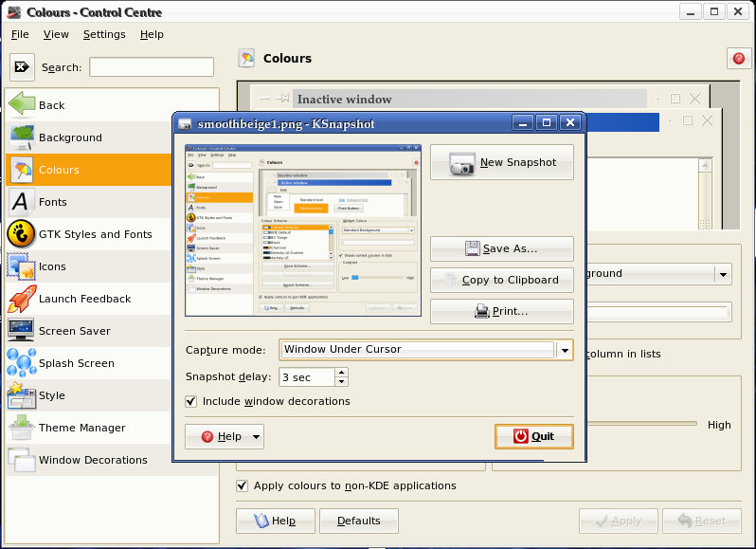This screenshot has width=756, height=549.
Task: Click the Quit button
Action: pyautogui.click(x=534, y=436)
